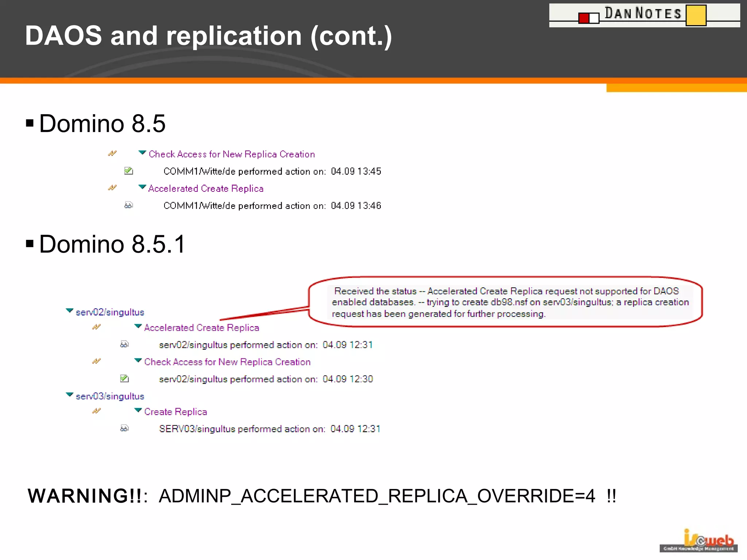Click the is@web logo at bottom right

[x=698, y=541]
